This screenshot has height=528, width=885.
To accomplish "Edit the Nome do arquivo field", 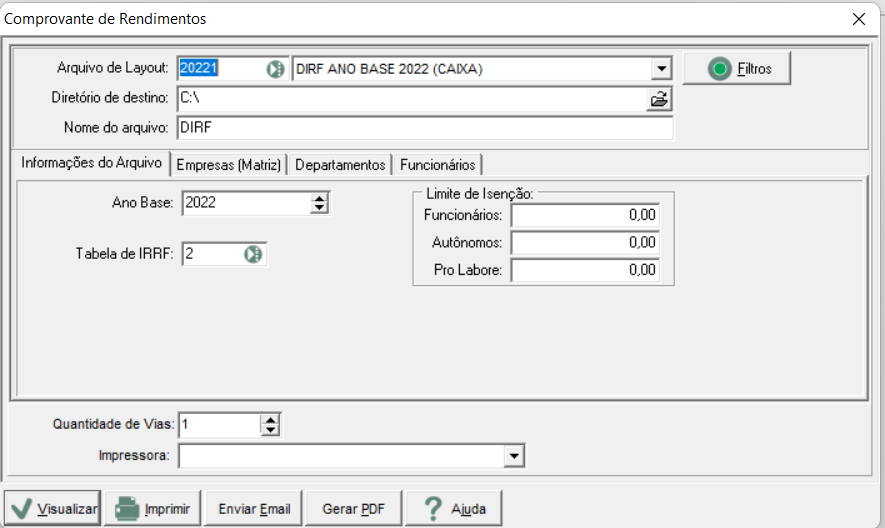I will click(x=425, y=128).
